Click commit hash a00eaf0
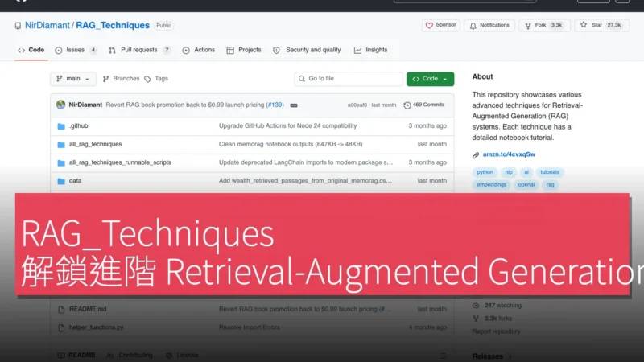 357,105
